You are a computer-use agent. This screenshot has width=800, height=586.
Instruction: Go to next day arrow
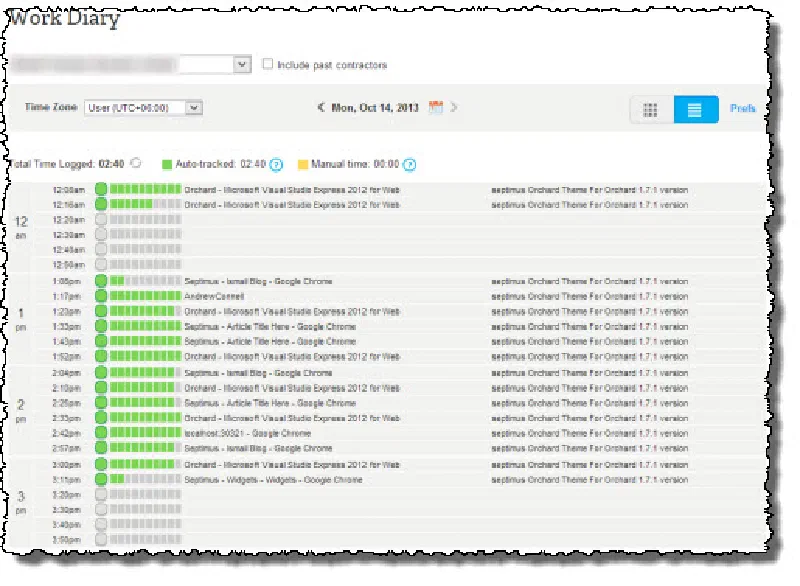coord(454,107)
